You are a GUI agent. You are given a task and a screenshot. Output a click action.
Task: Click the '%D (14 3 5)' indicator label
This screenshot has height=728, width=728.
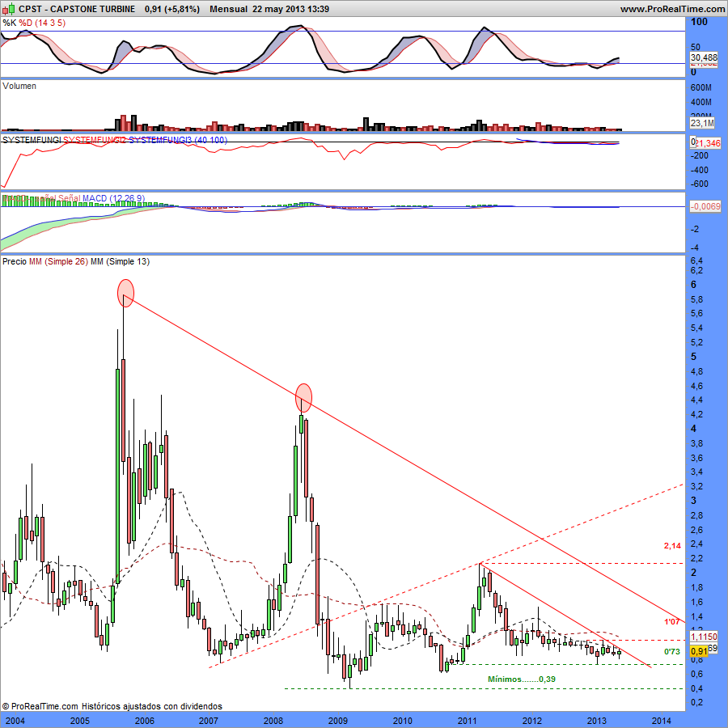point(42,23)
